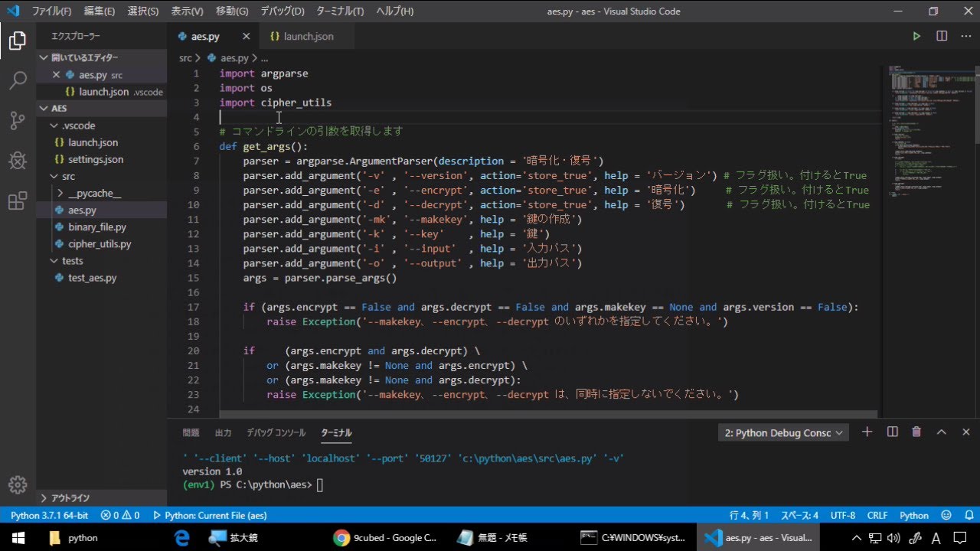Viewport: 980px width, 551px height.
Task: Select terminal from Python Debug Console dropdown
Action: pos(784,433)
